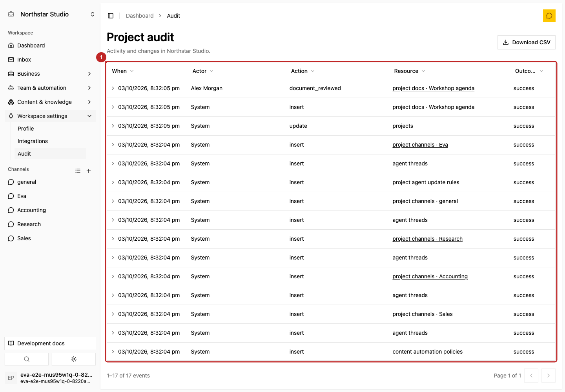Expand the Business section chevron

tap(89, 74)
